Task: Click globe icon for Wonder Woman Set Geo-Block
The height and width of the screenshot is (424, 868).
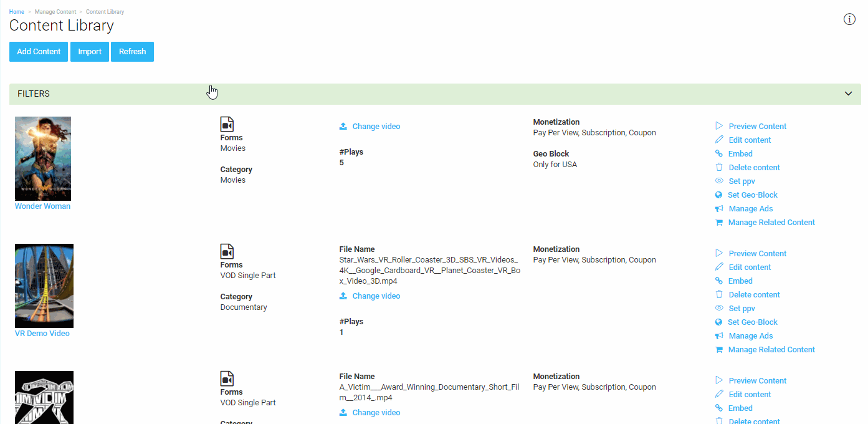Action: pyautogui.click(x=719, y=195)
